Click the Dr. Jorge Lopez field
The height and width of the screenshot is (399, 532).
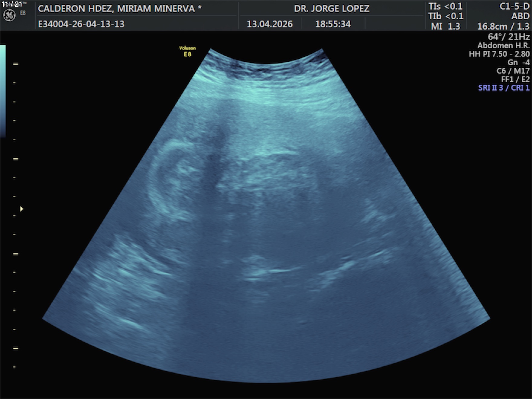coord(332,8)
